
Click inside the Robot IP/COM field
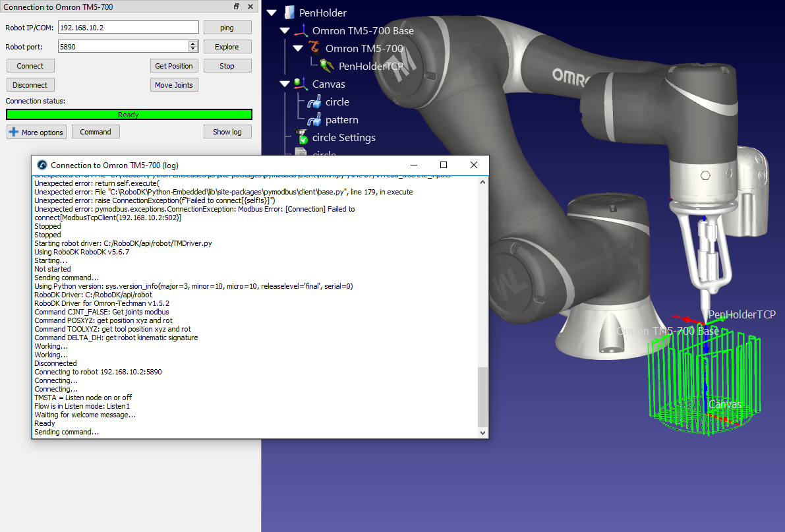click(x=128, y=28)
